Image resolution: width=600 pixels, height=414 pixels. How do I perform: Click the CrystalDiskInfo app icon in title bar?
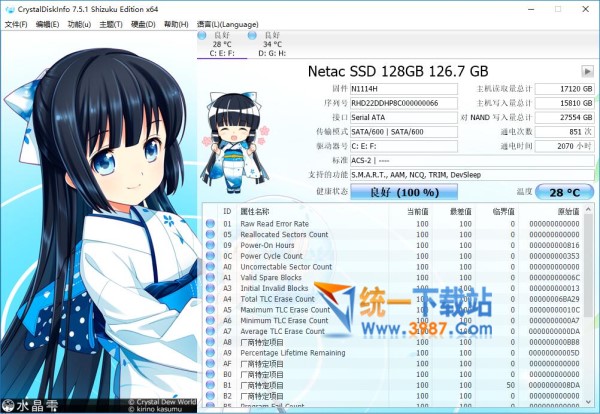point(10,9)
